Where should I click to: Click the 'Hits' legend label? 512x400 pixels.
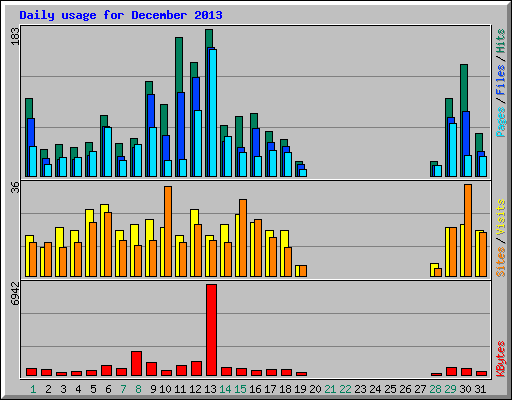pos(501,41)
